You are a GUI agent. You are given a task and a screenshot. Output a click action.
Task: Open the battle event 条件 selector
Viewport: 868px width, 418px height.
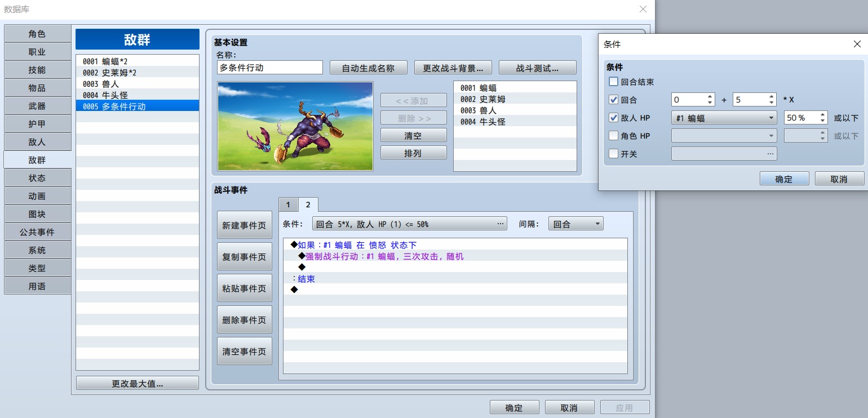(410, 224)
